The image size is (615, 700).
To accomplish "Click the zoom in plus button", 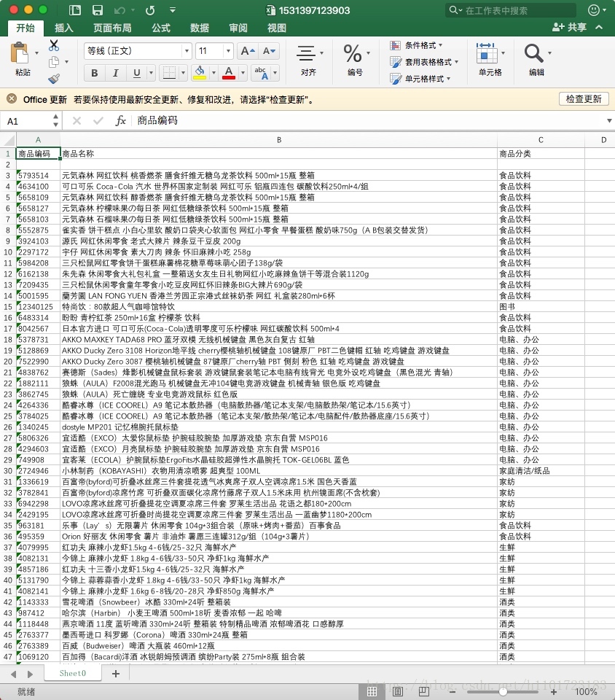I will pos(554,691).
